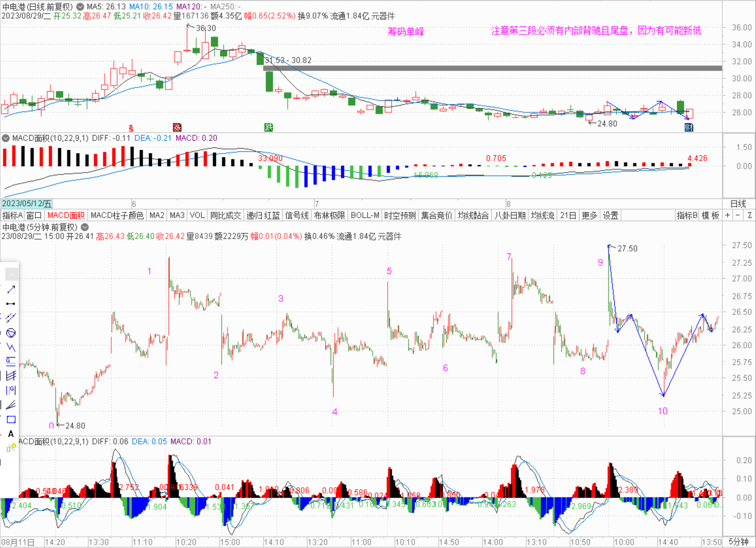Select 布林极限 indicator tab
Viewport: 756px width, 548px height.
(329, 215)
